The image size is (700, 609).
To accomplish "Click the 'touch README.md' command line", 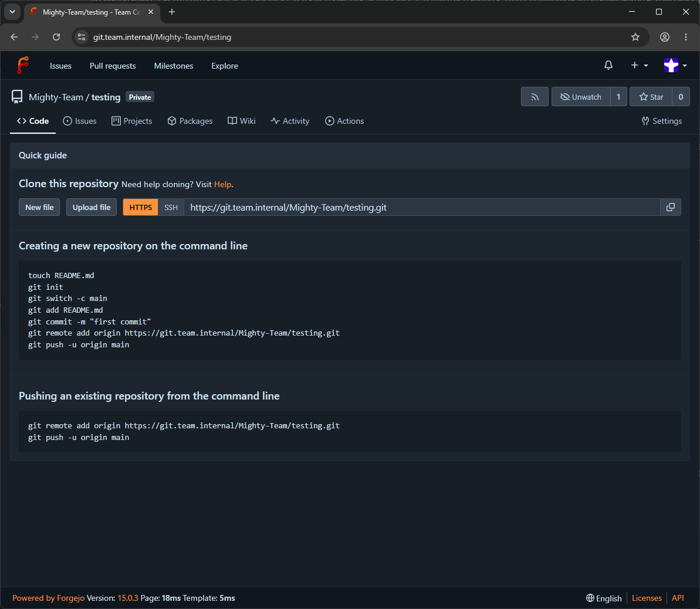I will point(61,276).
